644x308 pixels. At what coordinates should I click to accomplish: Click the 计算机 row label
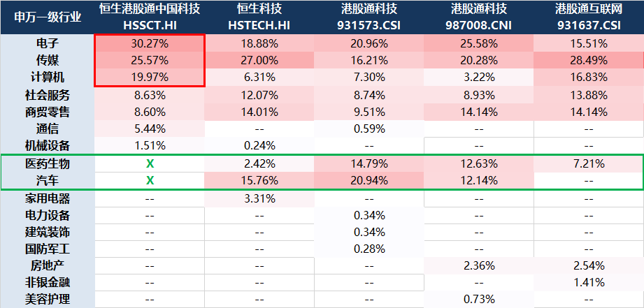tap(48, 77)
